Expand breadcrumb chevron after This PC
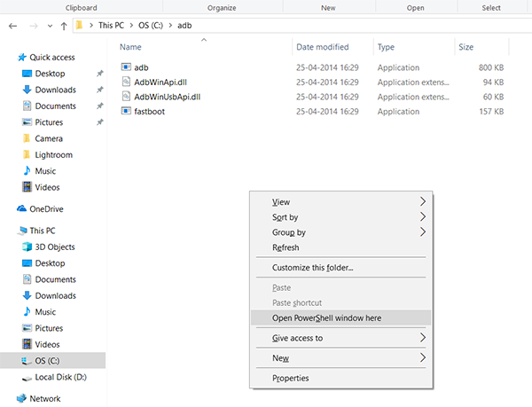Image resolution: width=532 pixels, height=407 pixels. tap(131, 26)
